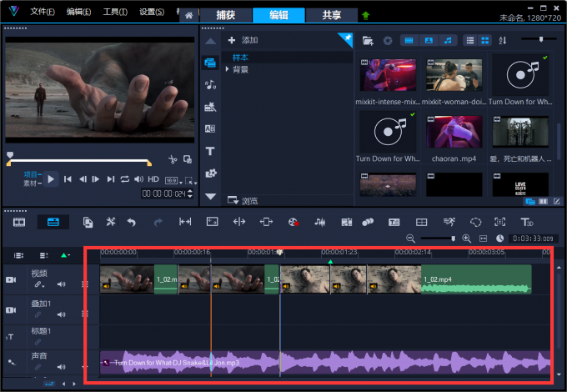Select the chaoran .mp4 thumbnail

pos(454,132)
